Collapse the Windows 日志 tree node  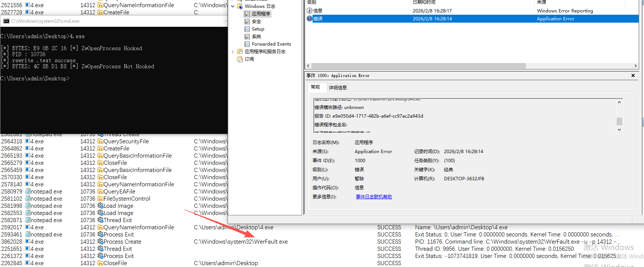pos(233,6)
